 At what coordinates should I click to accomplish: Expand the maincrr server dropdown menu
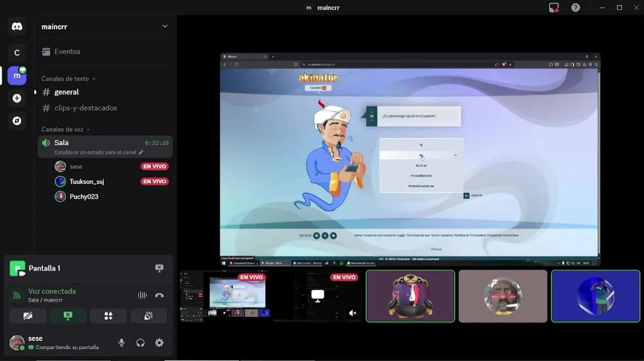coord(165,27)
